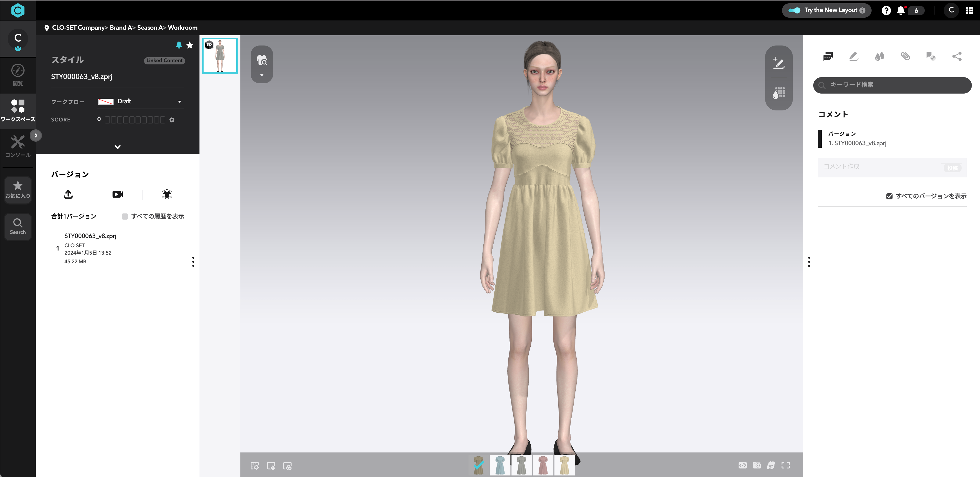Select the annotation pen tool
The height and width of the screenshot is (477, 980).
click(x=853, y=56)
